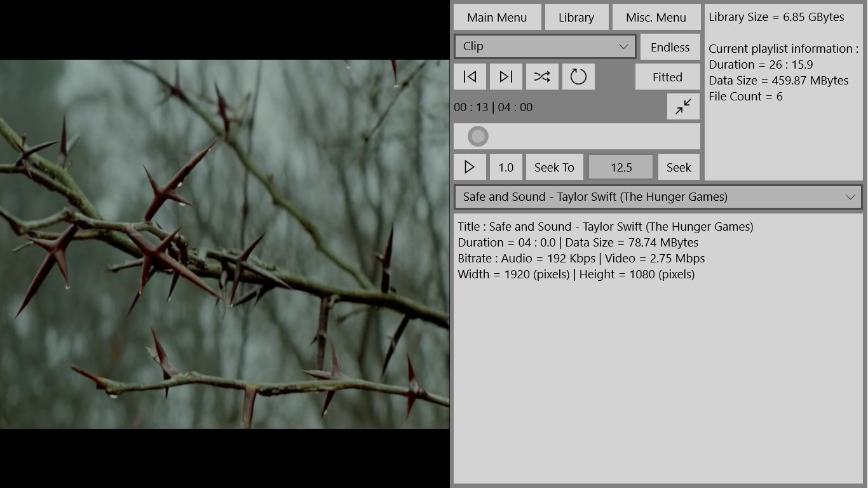Viewport: 868px width, 488px height.
Task: Click the shrink arrows icon
Action: (684, 107)
